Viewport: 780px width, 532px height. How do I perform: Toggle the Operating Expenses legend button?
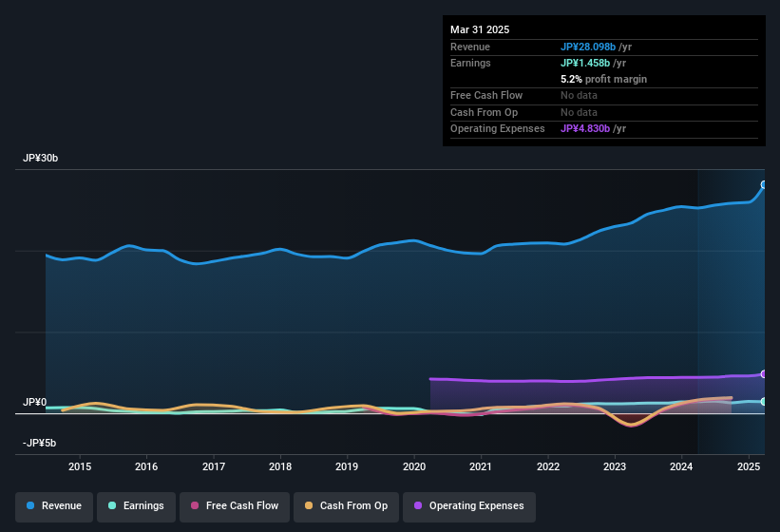point(469,506)
